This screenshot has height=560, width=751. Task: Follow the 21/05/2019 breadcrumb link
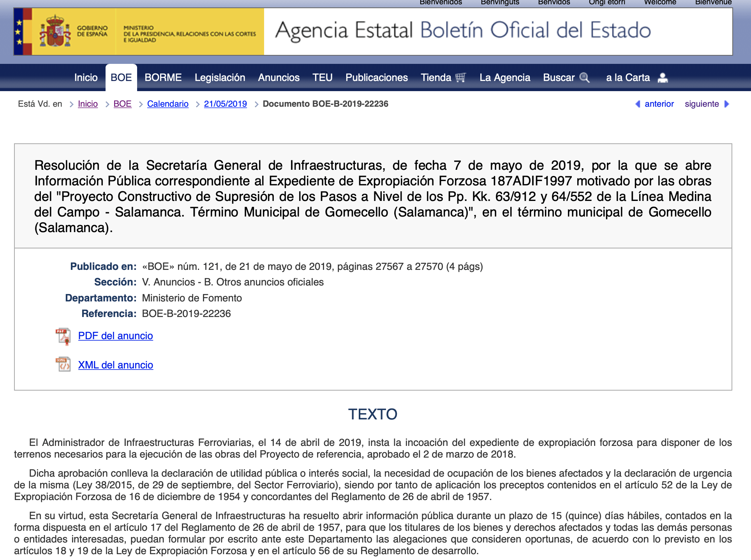(x=226, y=104)
